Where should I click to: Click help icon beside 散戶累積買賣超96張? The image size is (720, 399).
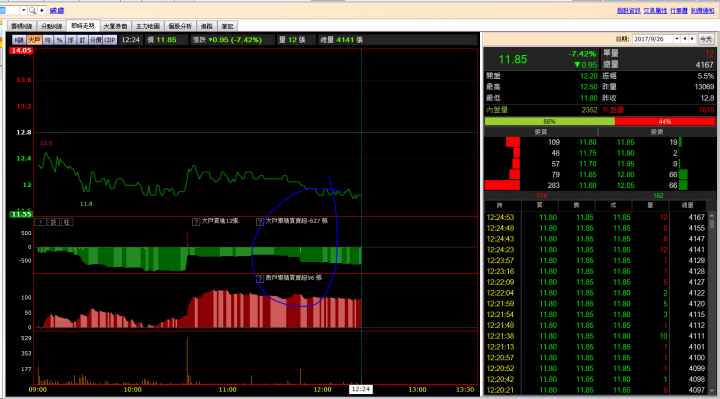[260, 279]
